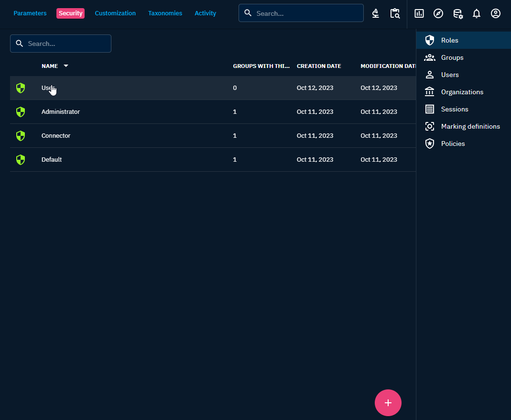
Task: Click the group count 0 in the first row
Action: pyautogui.click(x=235, y=88)
